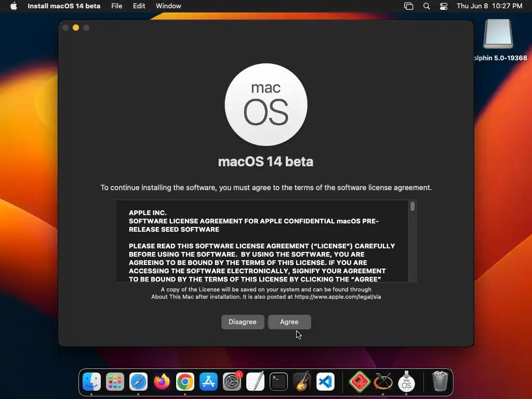The height and width of the screenshot is (399, 532).
Task: Open the App Store from the Dock
Action: pos(209,382)
